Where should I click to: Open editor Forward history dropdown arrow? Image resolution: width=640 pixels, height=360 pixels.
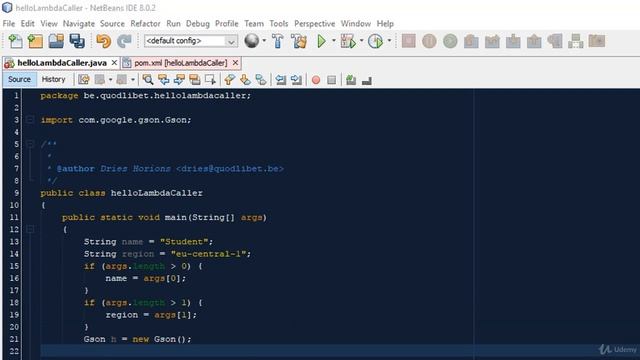tap(133, 80)
